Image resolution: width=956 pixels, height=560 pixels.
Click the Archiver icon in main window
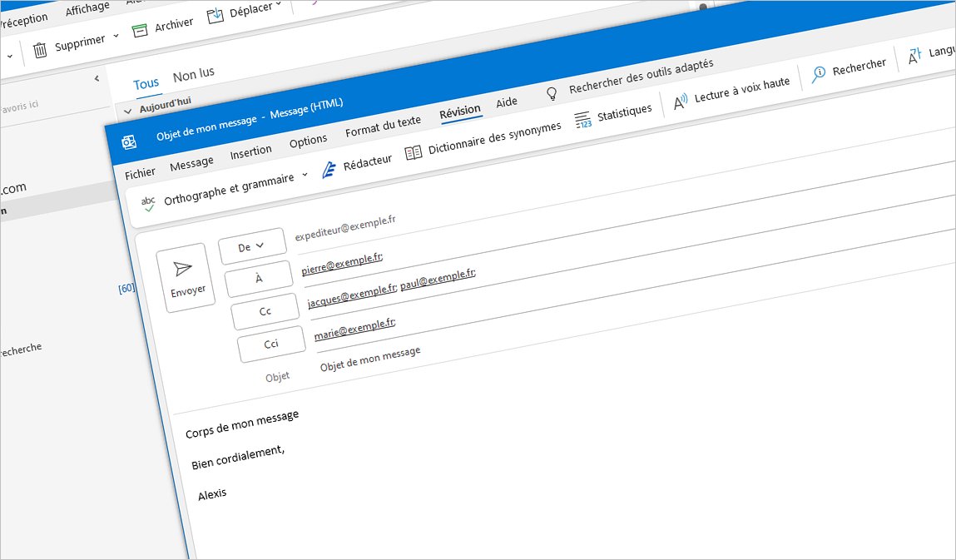140,31
